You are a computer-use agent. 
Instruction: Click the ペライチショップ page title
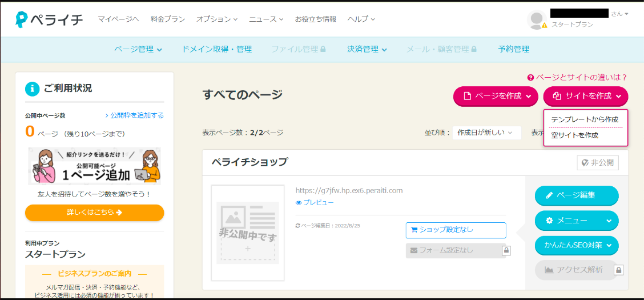click(249, 162)
